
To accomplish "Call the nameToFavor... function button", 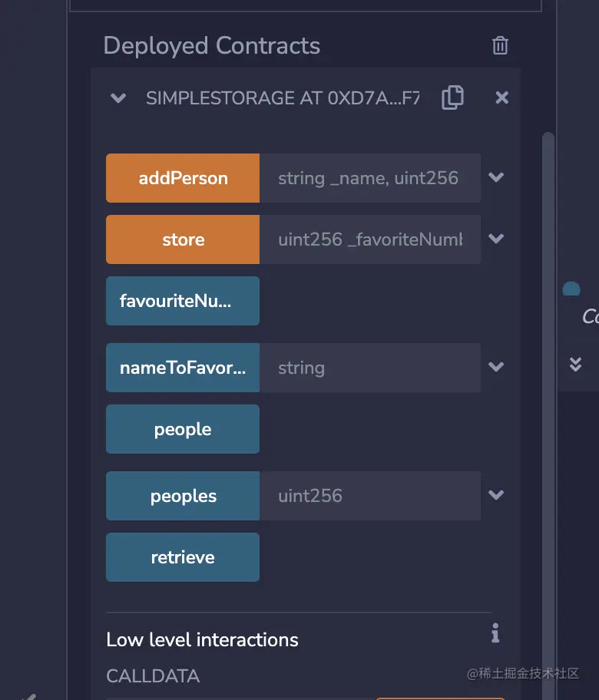I will 183,368.
